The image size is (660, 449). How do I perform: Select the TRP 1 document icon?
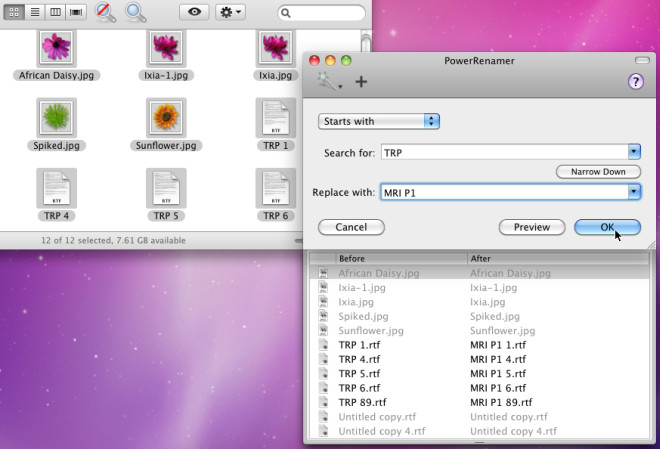(276, 118)
